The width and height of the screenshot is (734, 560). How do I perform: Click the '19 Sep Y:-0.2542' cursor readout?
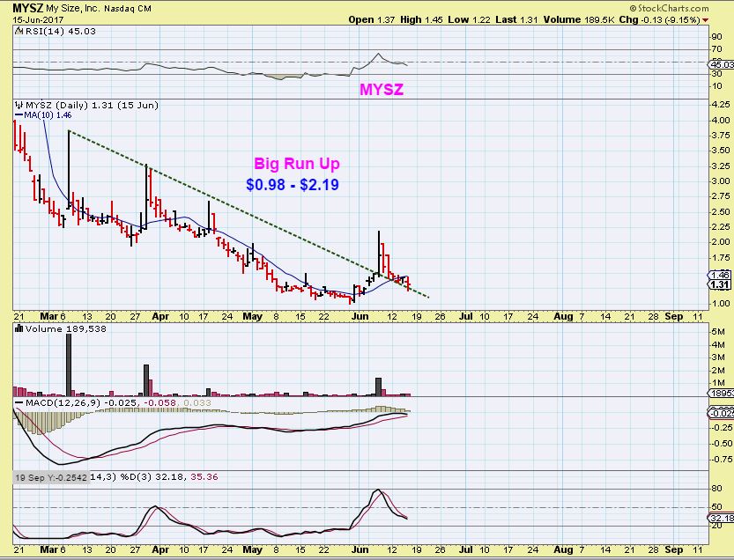pos(50,477)
